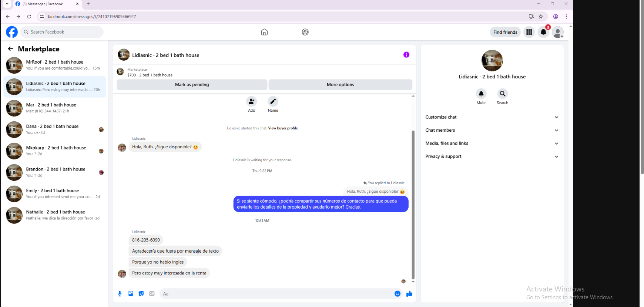Click 'Pero estoy muy interesada en la renta' message
Image resolution: width=644 pixels, height=307 pixels.
[169, 273]
